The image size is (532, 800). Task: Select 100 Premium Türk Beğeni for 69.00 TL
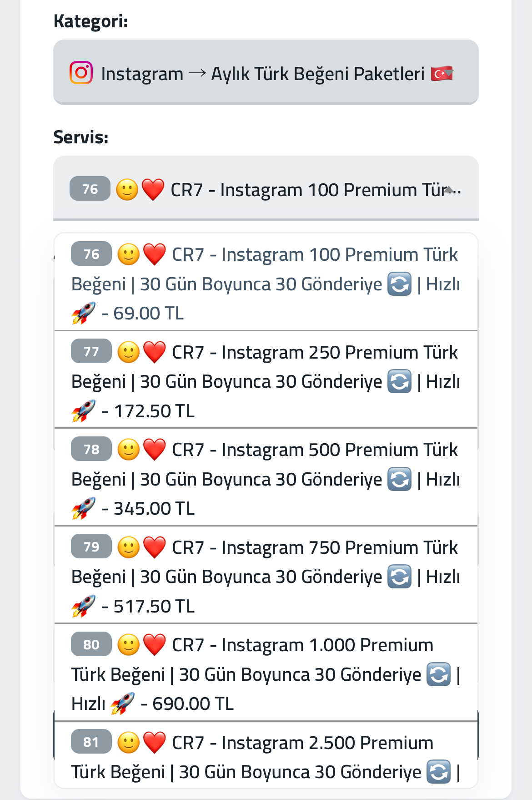(266, 282)
